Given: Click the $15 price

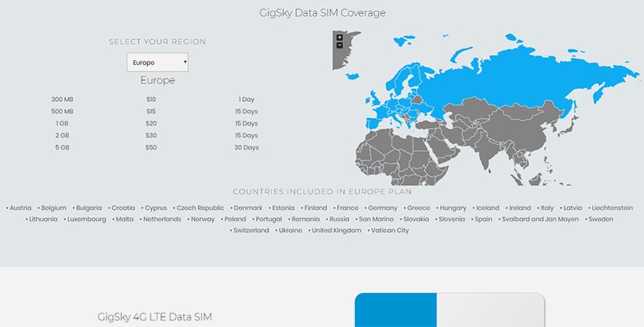Looking at the screenshot, I should 151,111.
